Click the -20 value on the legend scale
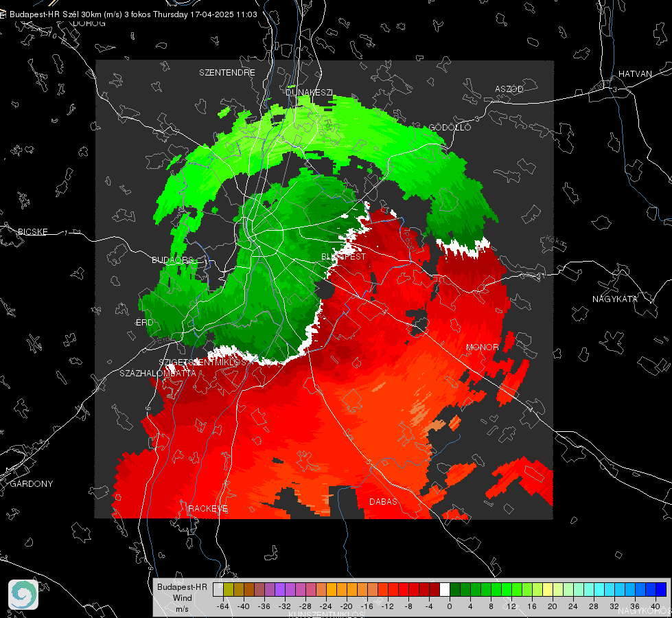Viewport: 672px width, 618px height. click(x=346, y=606)
